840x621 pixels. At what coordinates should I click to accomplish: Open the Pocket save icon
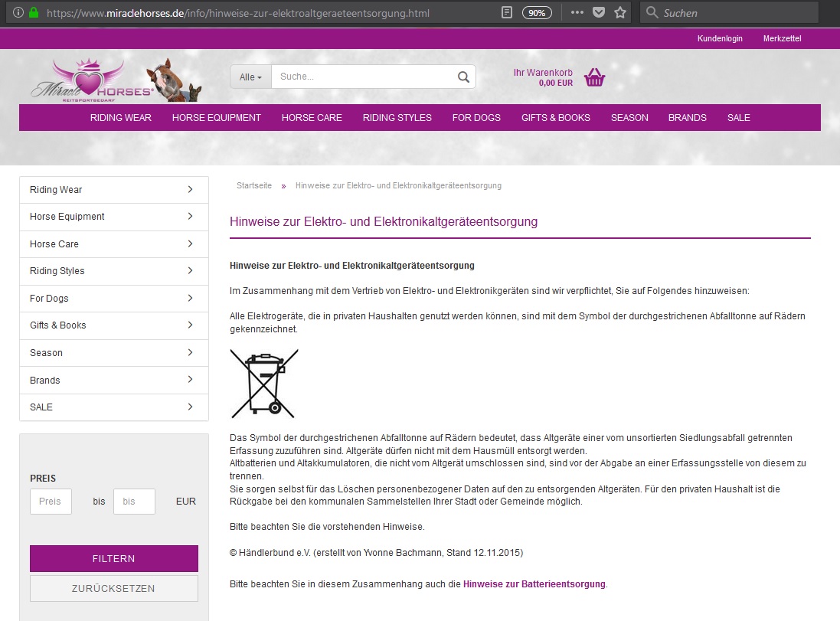point(599,13)
